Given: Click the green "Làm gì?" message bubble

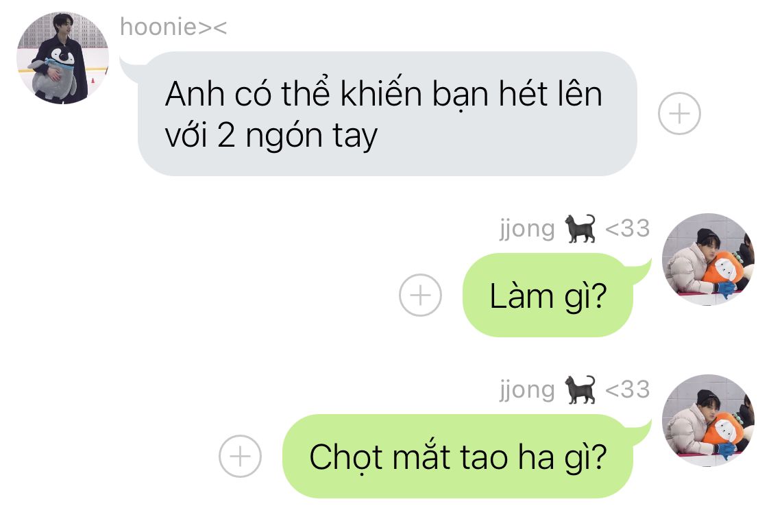Looking at the screenshot, I should (548, 295).
